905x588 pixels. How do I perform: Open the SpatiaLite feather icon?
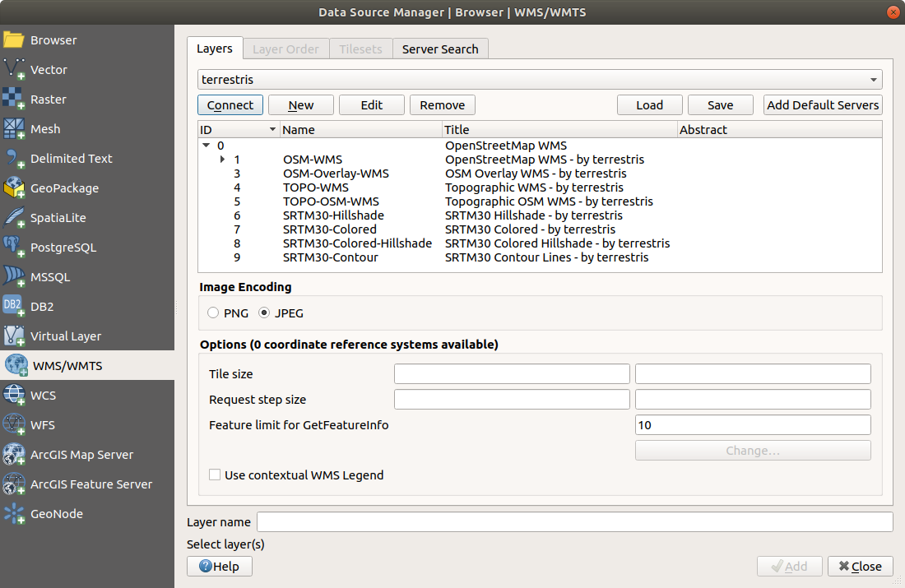[x=15, y=218]
